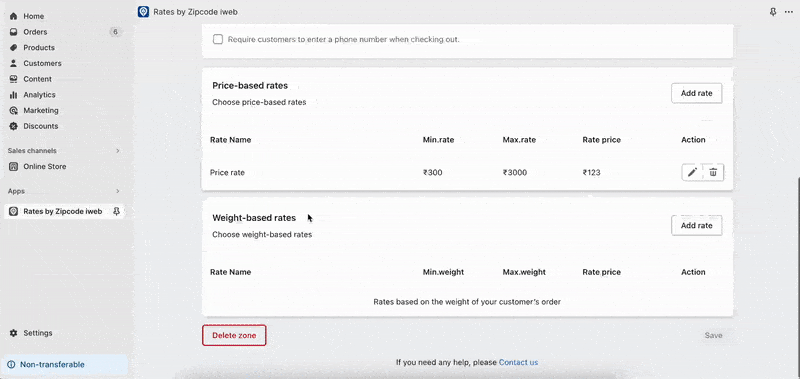This screenshot has height=379, width=800.
Task: Click the app logo in header
Action: [x=143, y=12]
